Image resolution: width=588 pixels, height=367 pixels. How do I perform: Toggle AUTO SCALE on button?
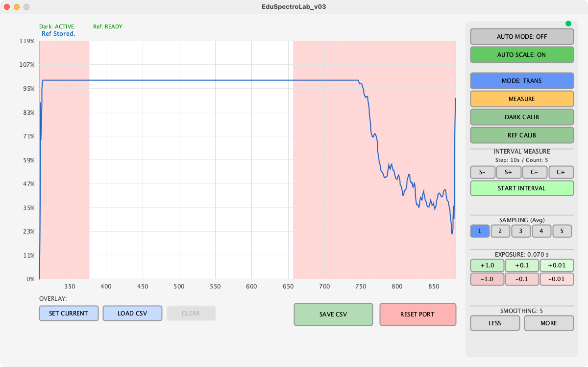click(522, 55)
